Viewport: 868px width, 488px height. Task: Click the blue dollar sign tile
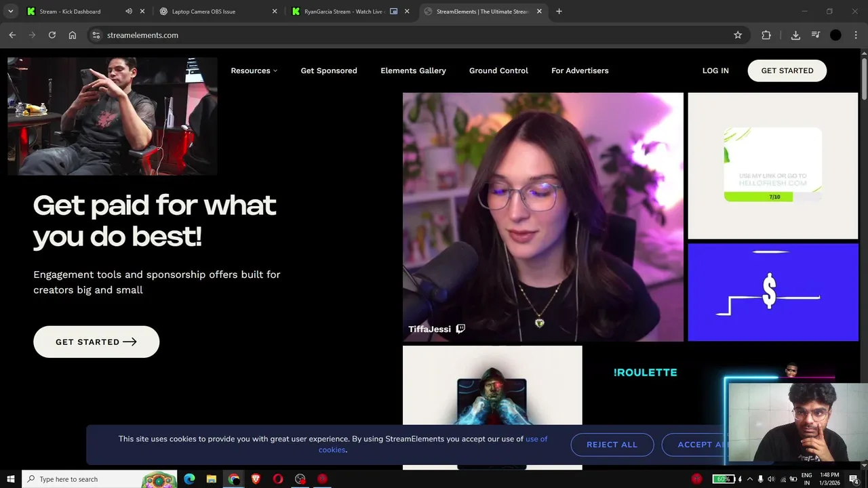[773, 292]
